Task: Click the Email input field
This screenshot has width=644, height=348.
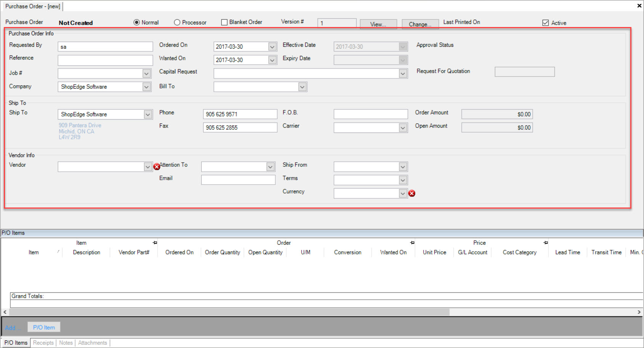Action: (x=238, y=180)
